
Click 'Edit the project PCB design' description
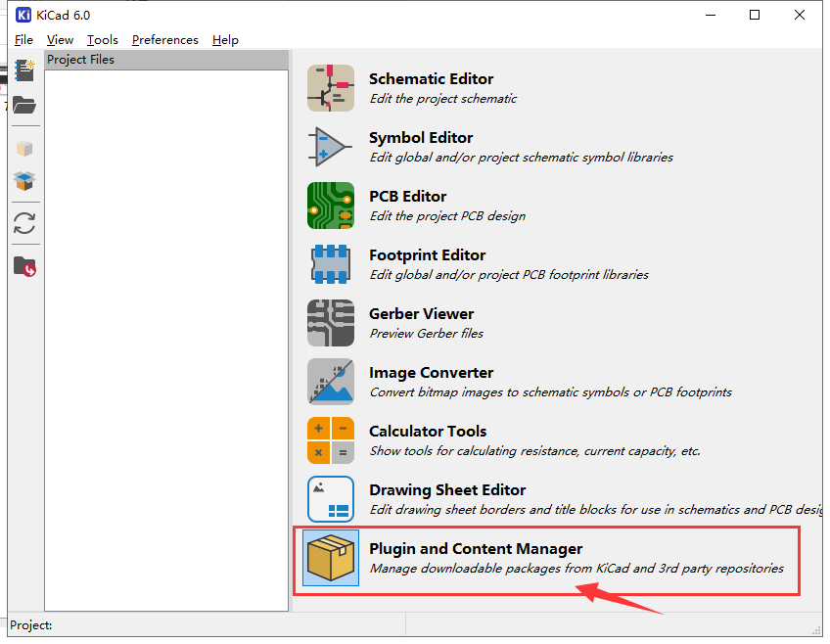coord(447,216)
